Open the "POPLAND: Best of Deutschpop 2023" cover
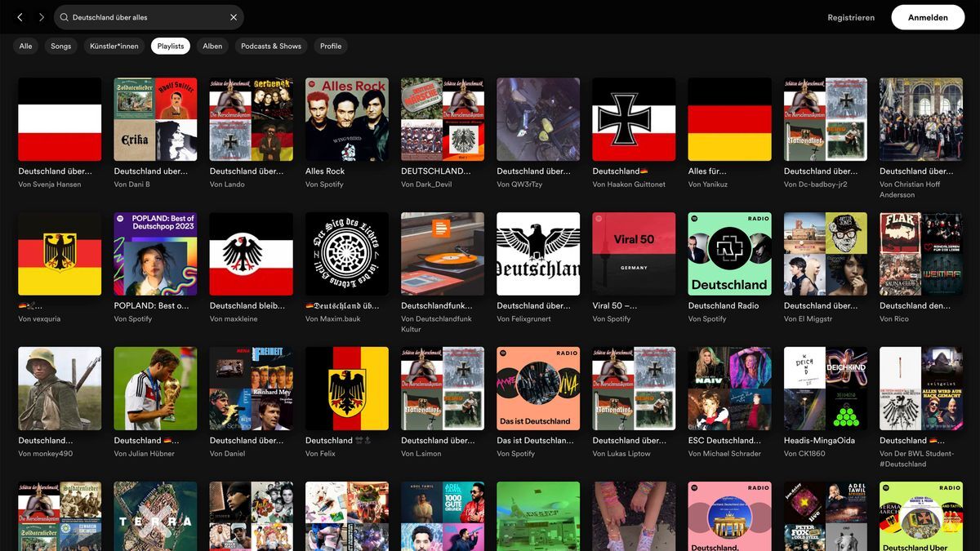Screen dimensions: 980x551 pyautogui.click(x=155, y=254)
